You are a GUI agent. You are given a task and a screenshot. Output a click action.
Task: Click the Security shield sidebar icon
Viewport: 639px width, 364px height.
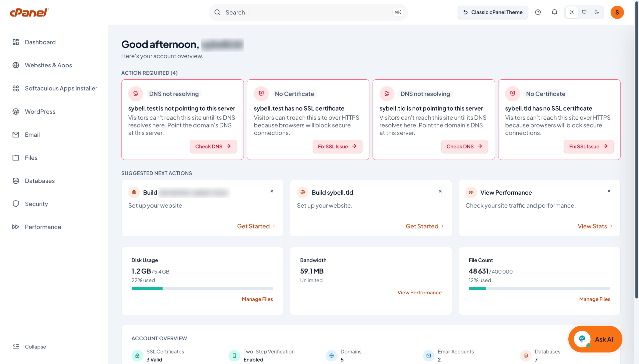click(x=16, y=204)
